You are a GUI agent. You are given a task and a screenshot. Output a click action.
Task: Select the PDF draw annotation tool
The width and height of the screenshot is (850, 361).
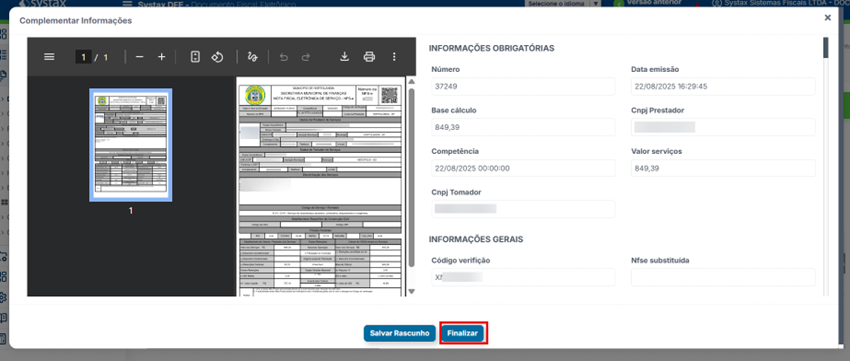click(x=252, y=57)
